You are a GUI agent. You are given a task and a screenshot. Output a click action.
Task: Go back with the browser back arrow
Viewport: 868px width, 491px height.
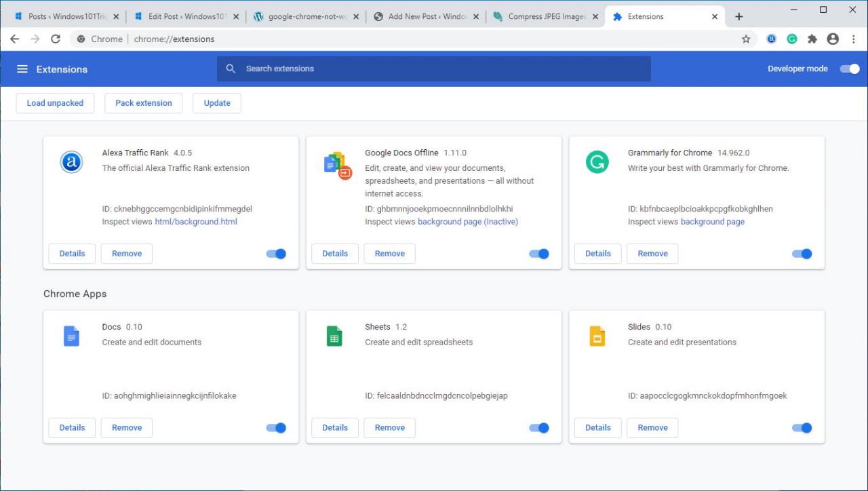pyautogui.click(x=14, y=39)
